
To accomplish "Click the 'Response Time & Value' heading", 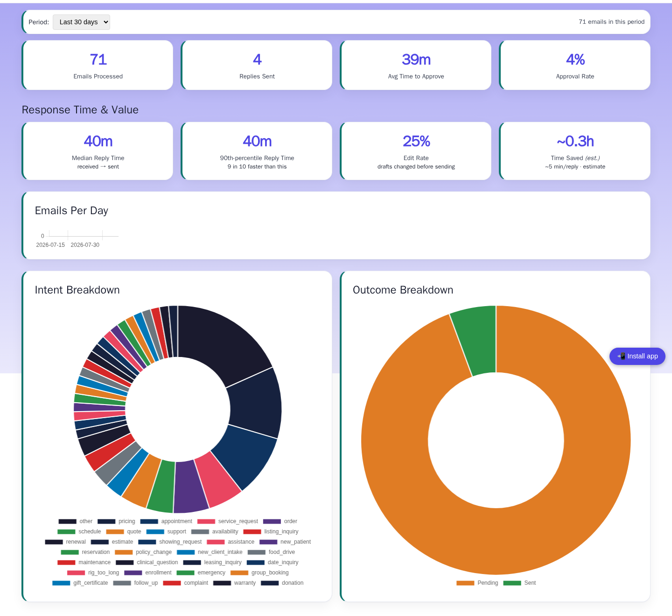I will [80, 110].
